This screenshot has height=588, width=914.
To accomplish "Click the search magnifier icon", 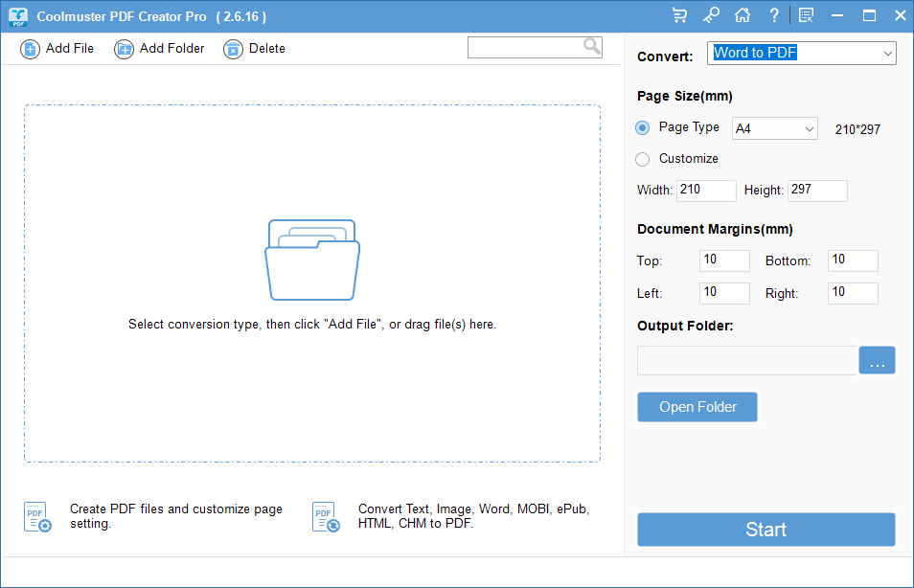I will click(592, 46).
